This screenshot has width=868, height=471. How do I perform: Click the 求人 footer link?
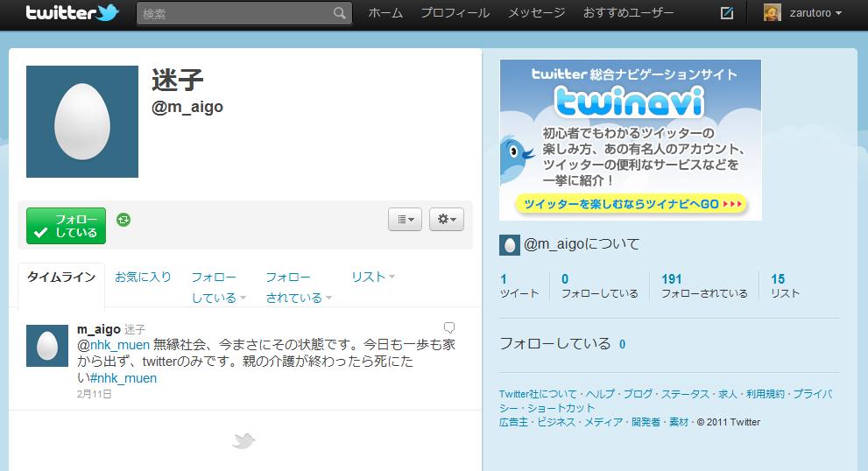[727, 394]
